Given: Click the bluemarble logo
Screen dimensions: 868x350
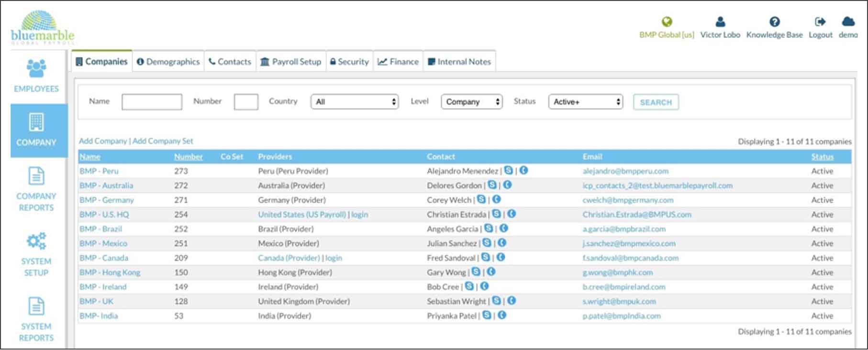Looking at the screenshot, I should pyautogui.click(x=43, y=27).
